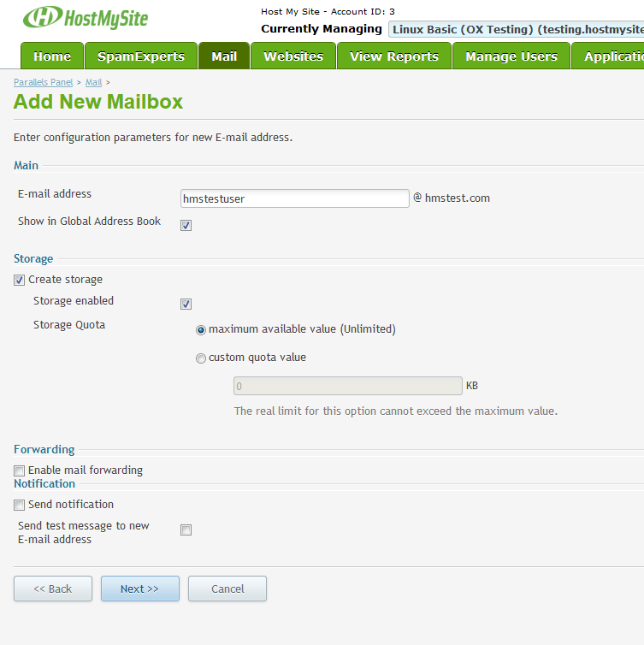
Task: Click the Add New Mailbox heading
Action: tap(98, 102)
